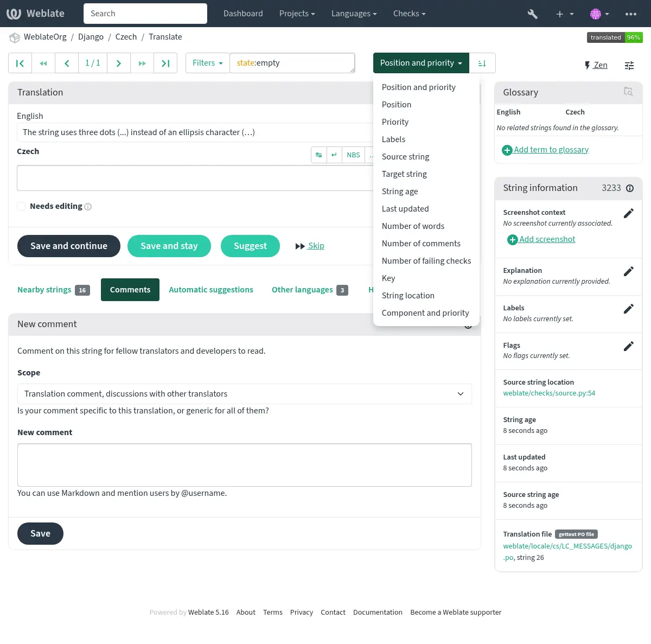Select Number of failing checks sort option
This screenshot has width=651, height=644.
tap(426, 261)
